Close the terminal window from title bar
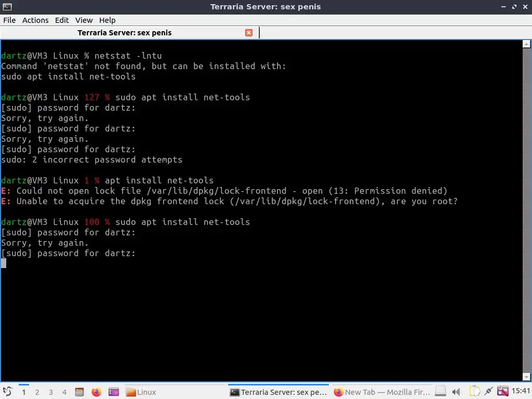The width and height of the screenshot is (532, 399). (525, 7)
